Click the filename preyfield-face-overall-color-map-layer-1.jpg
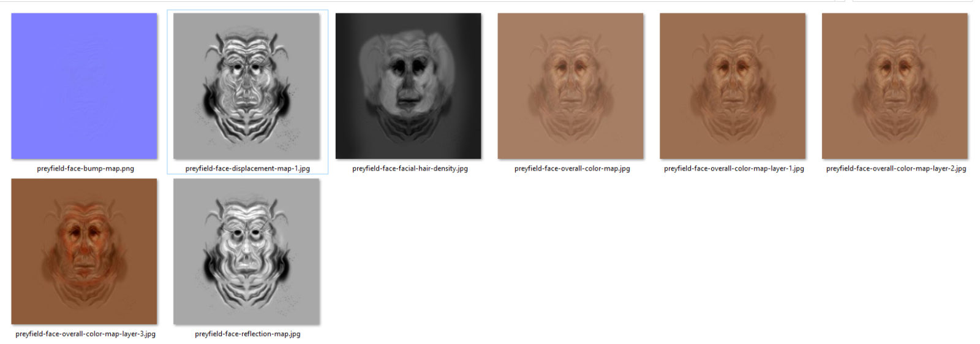980x344 pixels. click(x=734, y=169)
